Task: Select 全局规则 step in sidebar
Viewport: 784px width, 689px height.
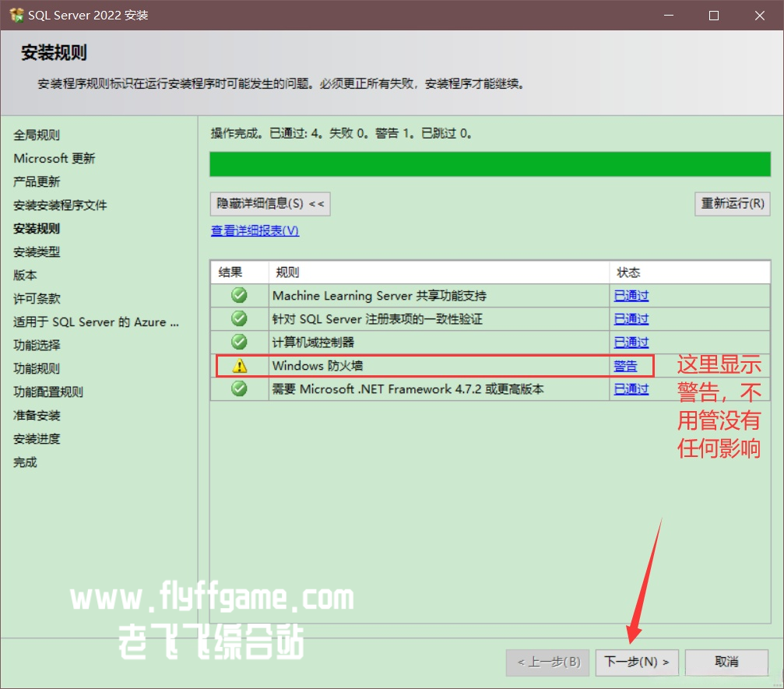Action: click(x=37, y=135)
